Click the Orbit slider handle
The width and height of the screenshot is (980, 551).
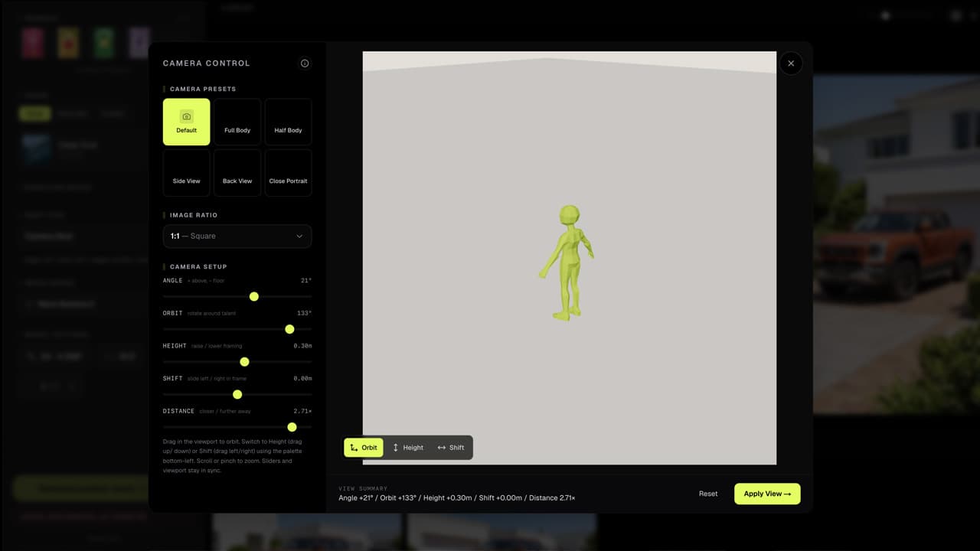pos(289,329)
